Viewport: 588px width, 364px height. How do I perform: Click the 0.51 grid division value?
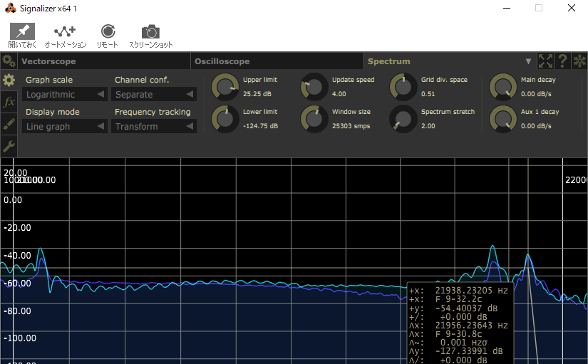pos(428,94)
